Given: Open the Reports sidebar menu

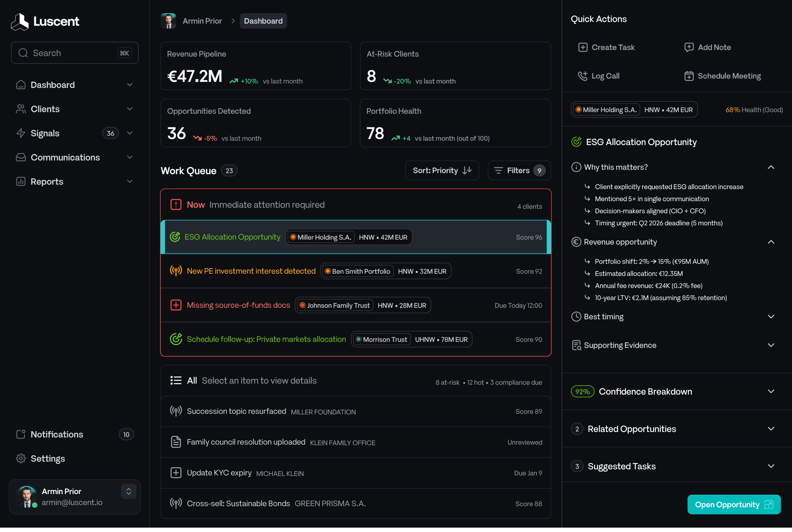Looking at the screenshot, I should tap(129, 182).
